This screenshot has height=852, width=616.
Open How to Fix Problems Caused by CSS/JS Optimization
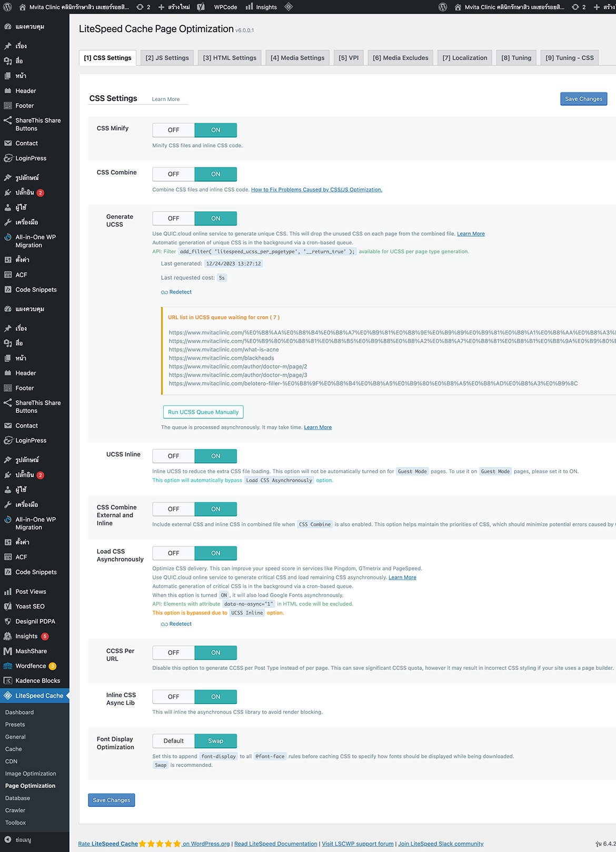316,190
